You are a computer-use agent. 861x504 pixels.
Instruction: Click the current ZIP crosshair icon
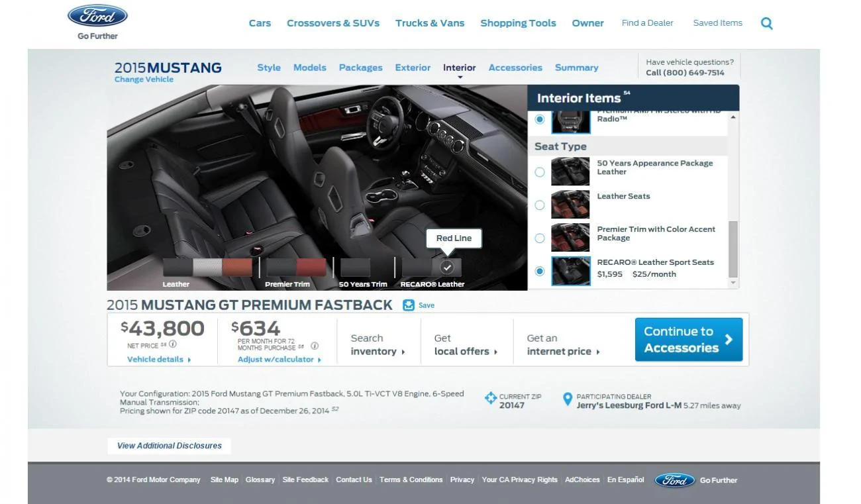[x=491, y=398]
